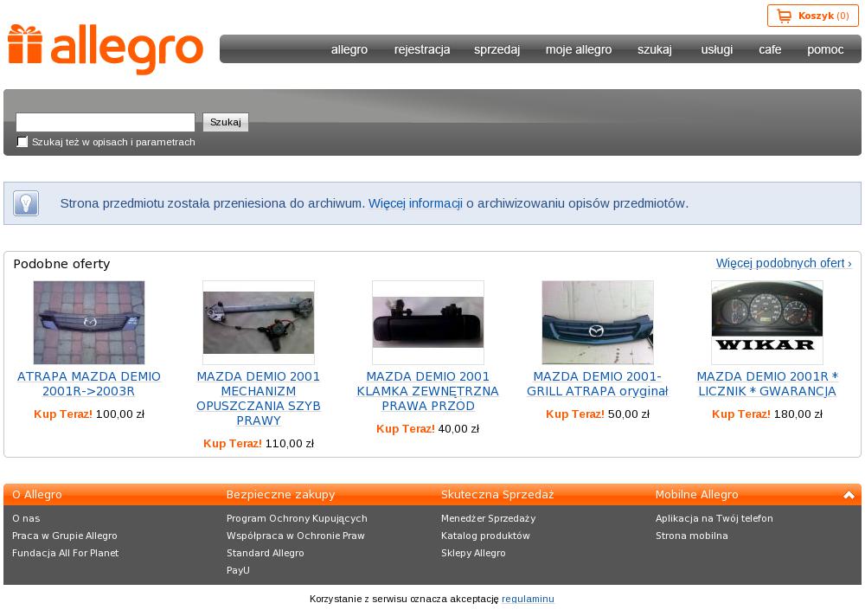Open Standard Allegro footer link
The height and width of the screenshot is (616, 865).
pos(265,553)
